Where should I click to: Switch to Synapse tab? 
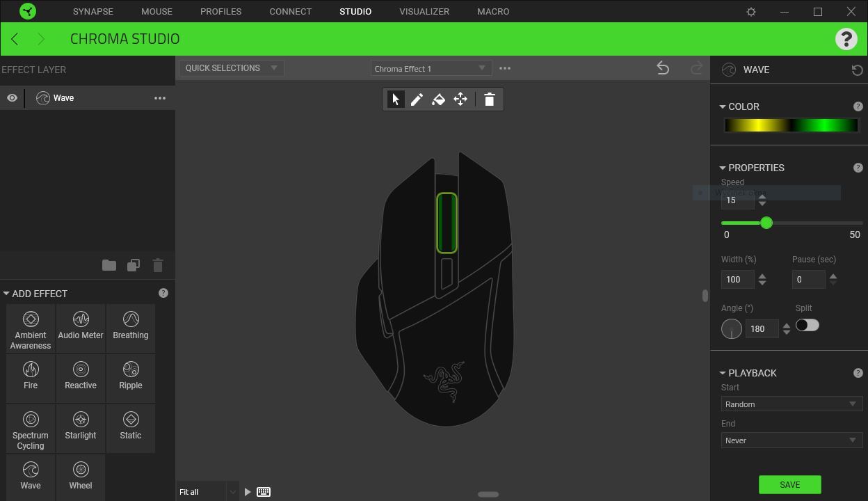(x=93, y=12)
